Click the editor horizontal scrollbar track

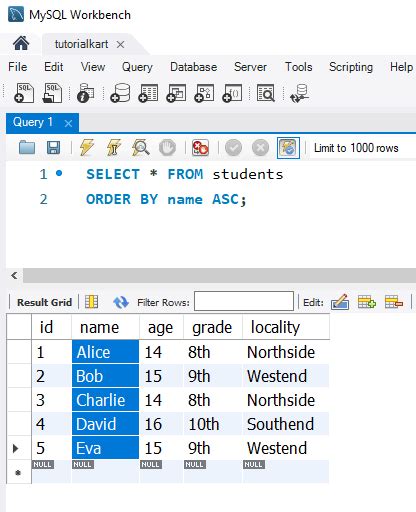219,276
